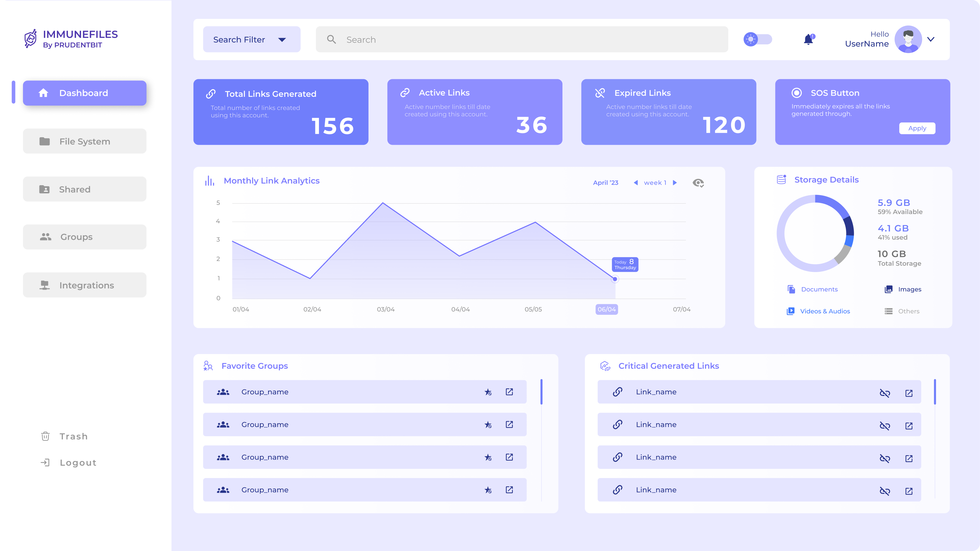
Task: Open the Search Filter dropdown
Action: (251, 40)
